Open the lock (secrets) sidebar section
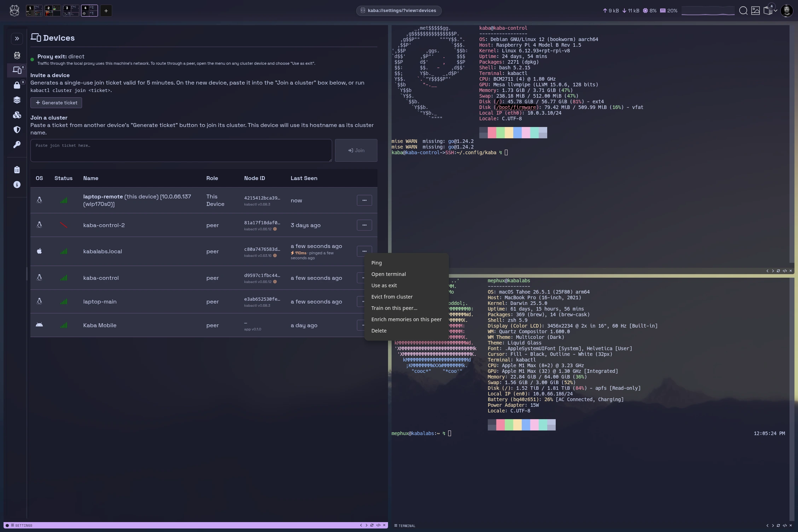Viewport: 798px width, 532px height. 17,85
